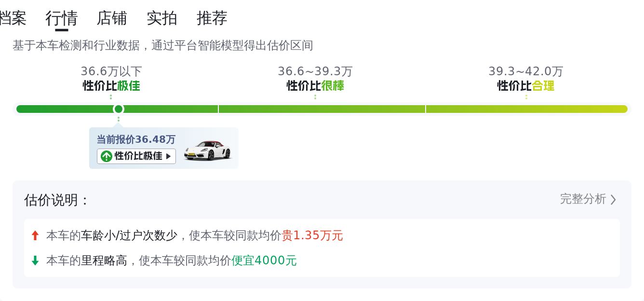The image size is (644, 301).
Task: Select the 39.3~42.0万 性价比合理 range label
Action: point(526,79)
